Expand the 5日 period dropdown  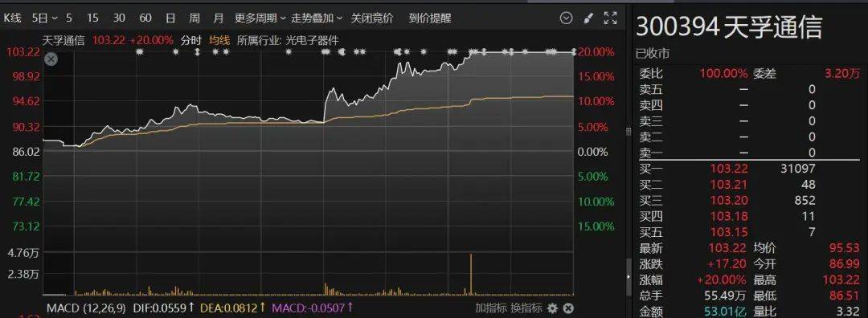(x=45, y=18)
